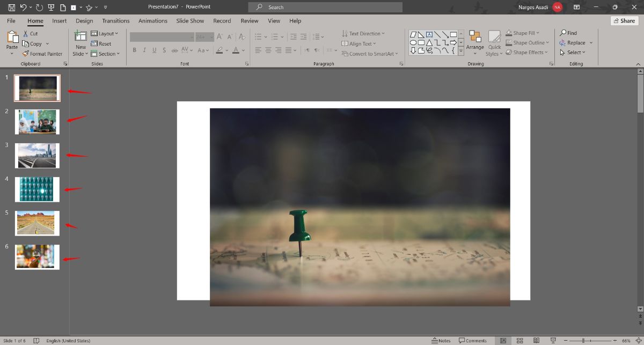This screenshot has width=644, height=345.
Task: Switch to Slide Sorter view
Action: click(x=519, y=341)
